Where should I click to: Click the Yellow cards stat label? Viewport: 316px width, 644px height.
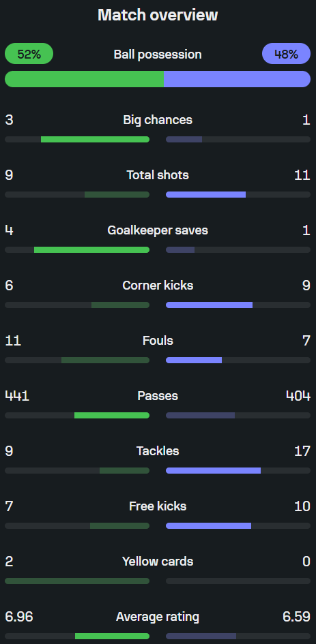[x=158, y=562]
